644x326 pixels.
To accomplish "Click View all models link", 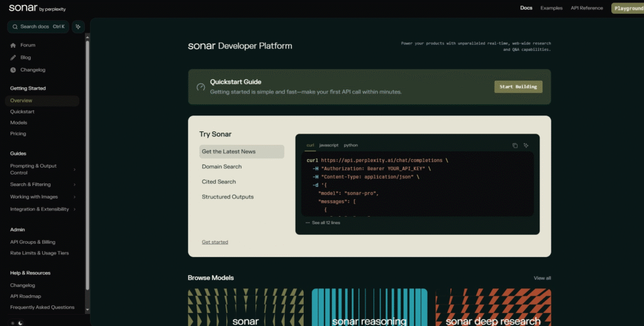I will click(542, 278).
